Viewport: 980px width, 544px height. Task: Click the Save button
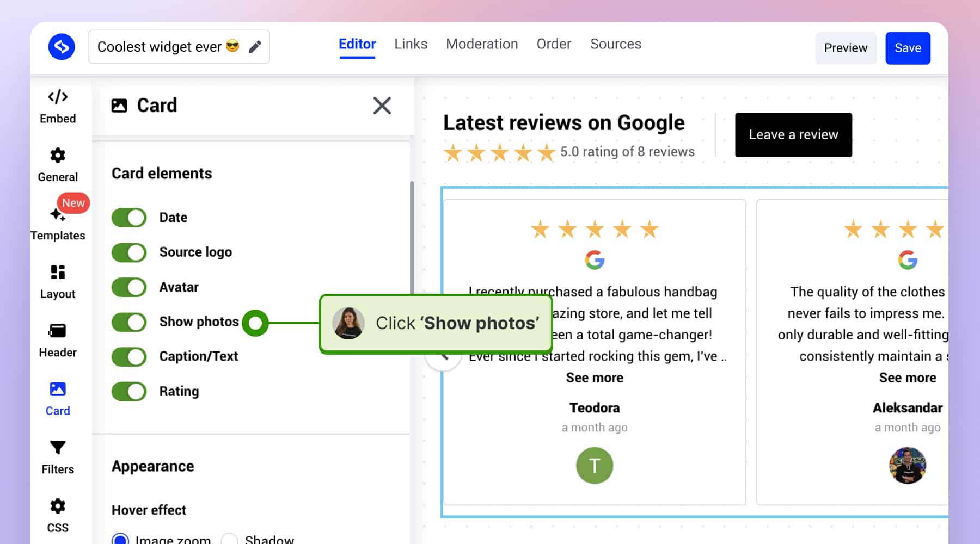(x=908, y=48)
